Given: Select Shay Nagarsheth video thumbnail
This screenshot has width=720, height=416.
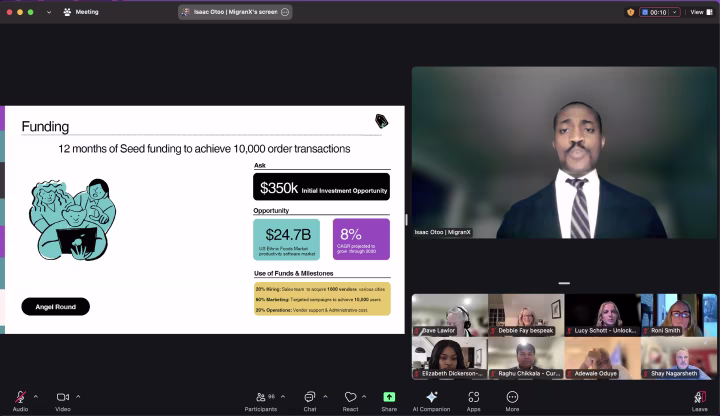Looking at the screenshot, I should pyautogui.click(x=679, y=358).
